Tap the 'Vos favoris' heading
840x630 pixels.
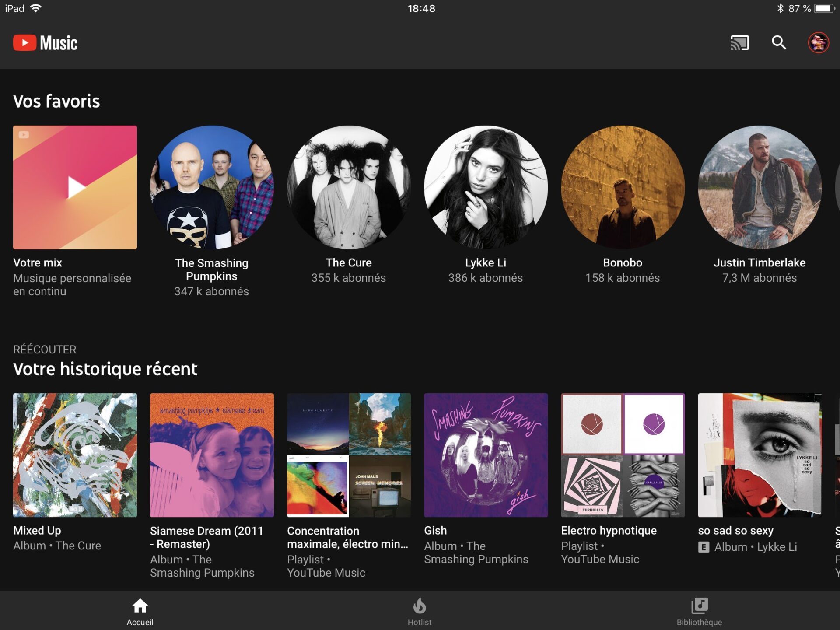pyautogui.click(x=56, y=101)
